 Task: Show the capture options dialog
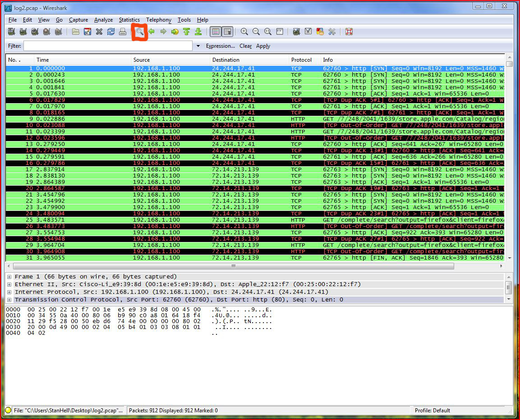pyautogui.click(x=23, y=32)
